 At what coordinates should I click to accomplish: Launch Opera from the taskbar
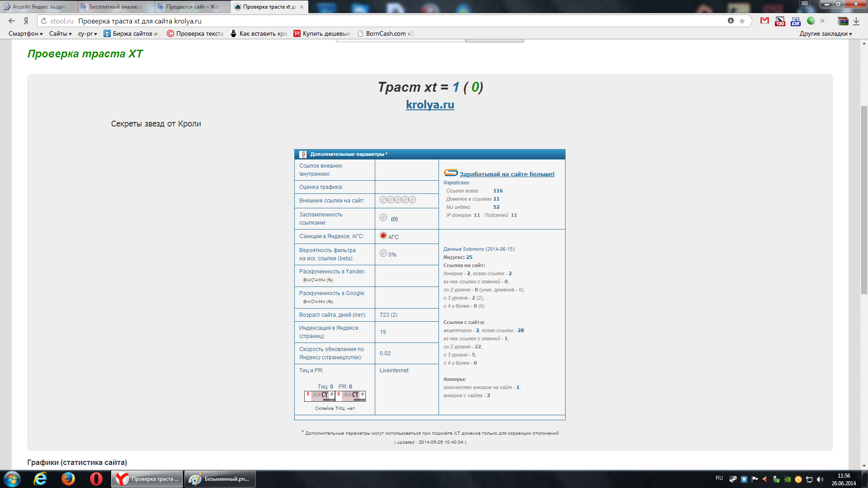click(96, 479)
